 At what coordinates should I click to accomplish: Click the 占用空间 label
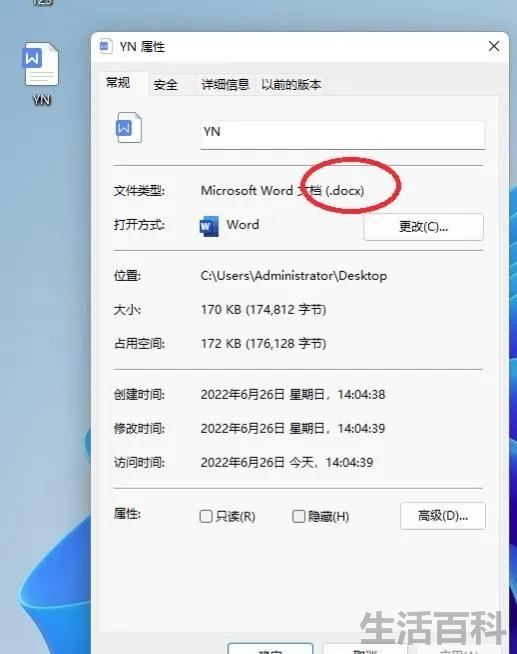(x=139, y=344)
